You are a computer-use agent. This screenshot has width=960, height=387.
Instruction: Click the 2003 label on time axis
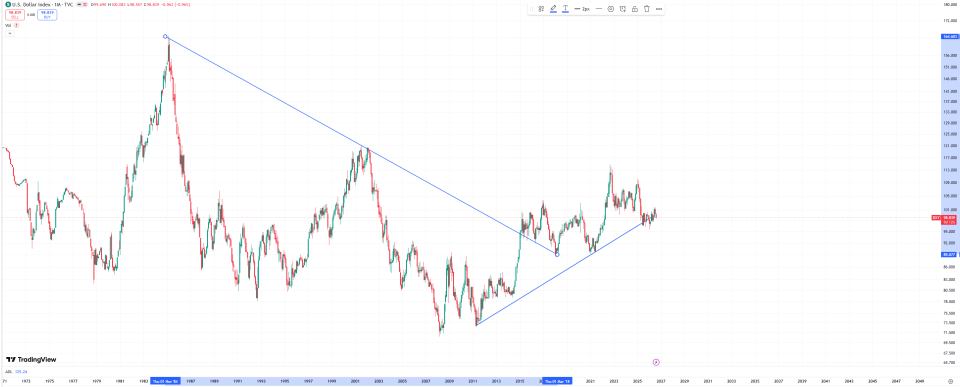tap(378, 380)
